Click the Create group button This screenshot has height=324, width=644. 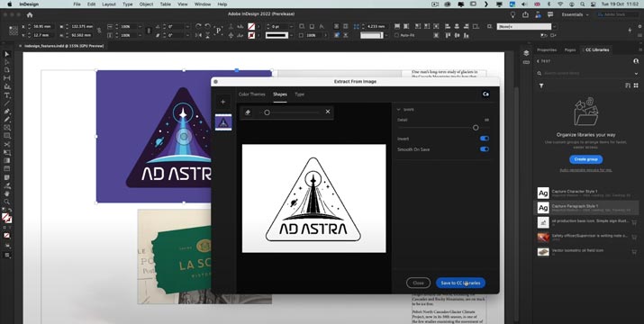(x=585, y=159)
